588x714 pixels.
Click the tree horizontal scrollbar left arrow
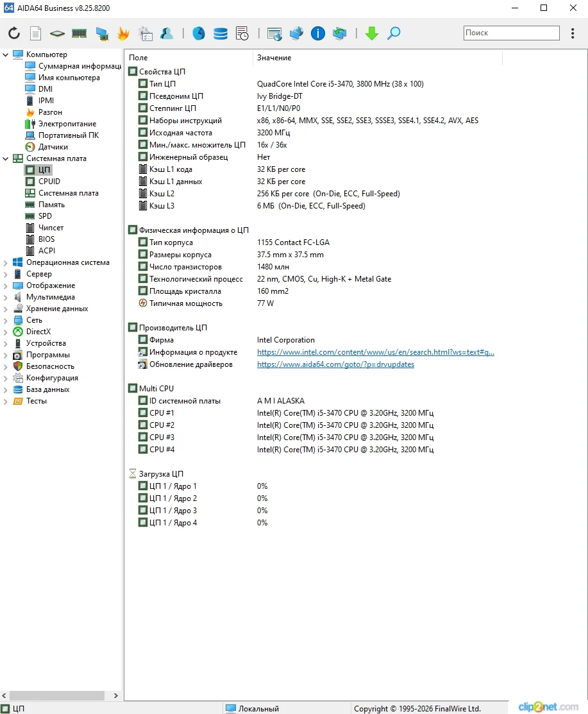tap(4, 696)
